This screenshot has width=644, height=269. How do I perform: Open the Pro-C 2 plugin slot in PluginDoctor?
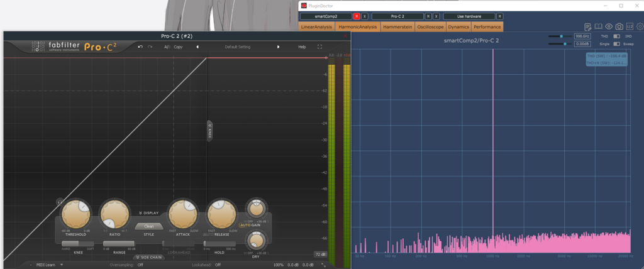click(397, 16)
